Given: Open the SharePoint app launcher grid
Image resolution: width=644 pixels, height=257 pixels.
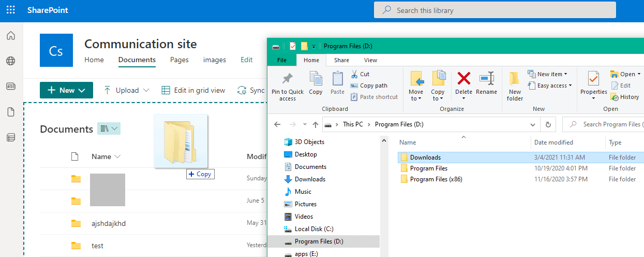Looking at the screenshot, I should (x=11, y=10).
